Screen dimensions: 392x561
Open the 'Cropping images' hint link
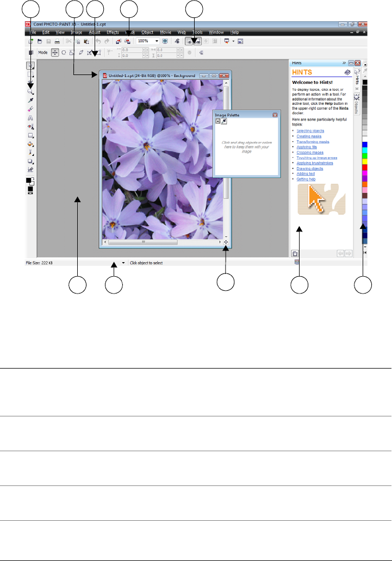pos(310,152)
